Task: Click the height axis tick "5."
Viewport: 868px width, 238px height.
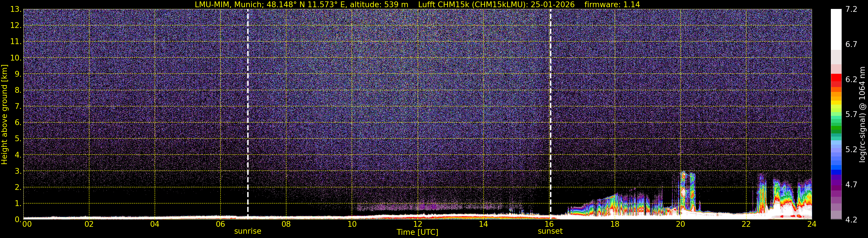Action: point(18,139)
